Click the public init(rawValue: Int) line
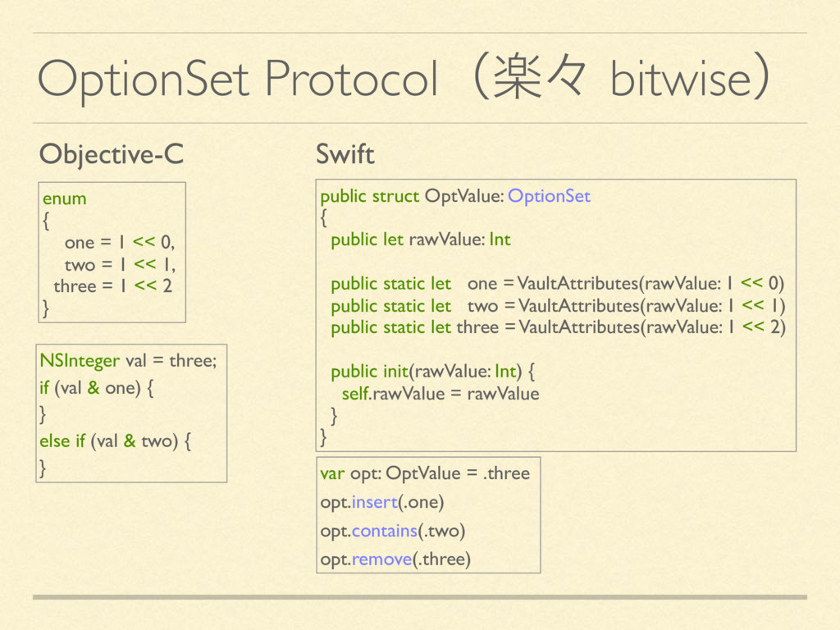The height and width of the screenshot is (630, 840). (x=434, y=372)
